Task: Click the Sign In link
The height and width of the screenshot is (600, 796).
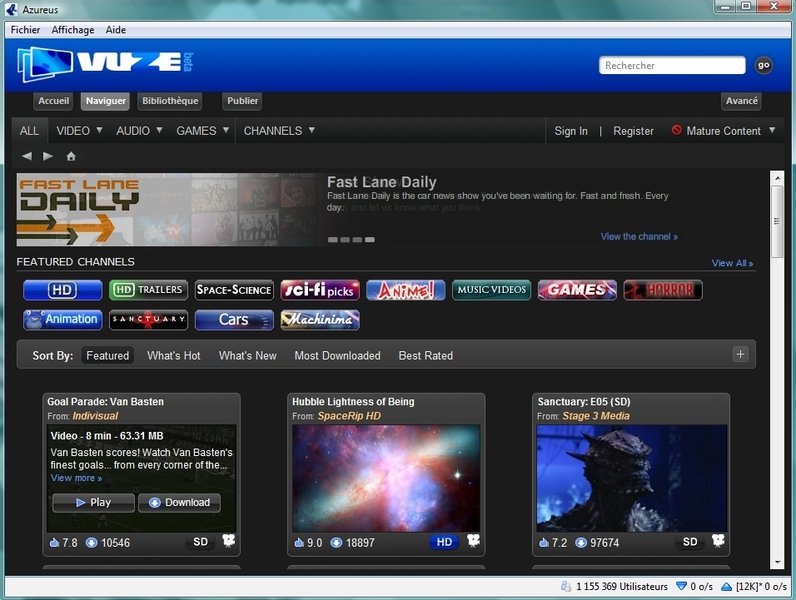Action: click(x=571, y=131)
